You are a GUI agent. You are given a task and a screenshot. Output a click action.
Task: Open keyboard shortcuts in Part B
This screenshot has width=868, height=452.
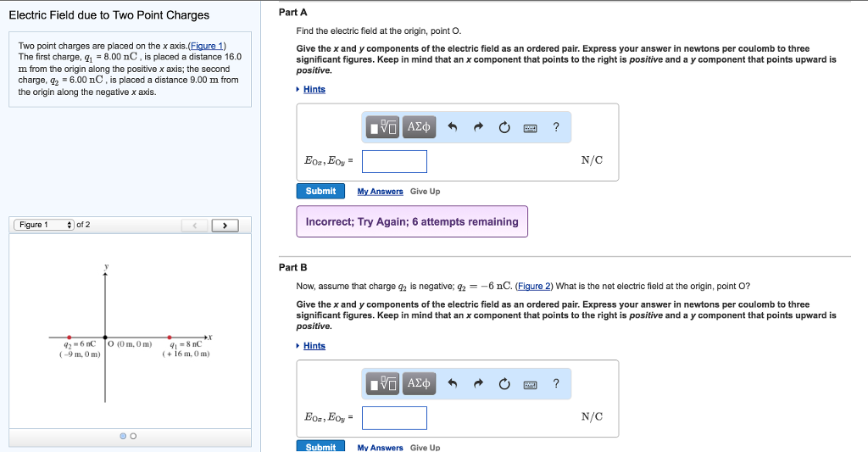pos(531,385)
